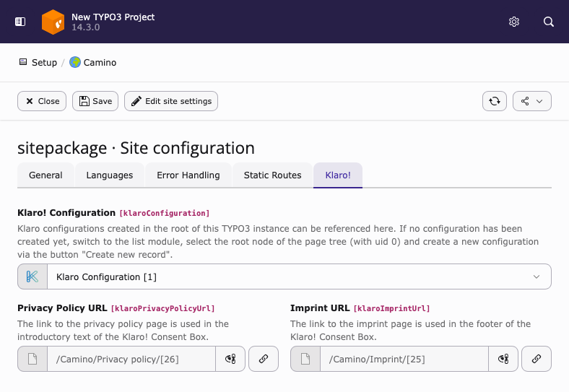Switch to the Static Routes tab
The image size is (569, 392).
(x=272, y=175)
